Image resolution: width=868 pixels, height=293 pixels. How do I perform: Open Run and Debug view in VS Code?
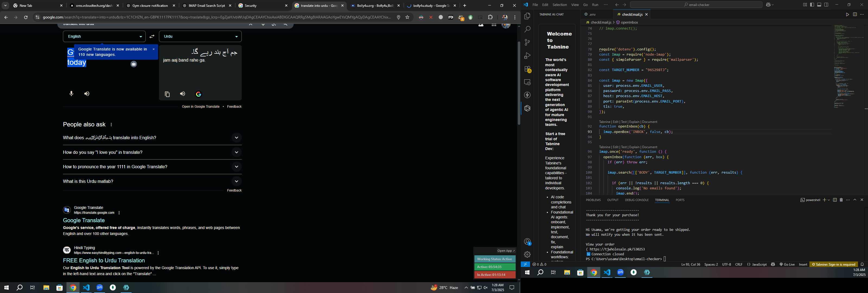(527, 56)
